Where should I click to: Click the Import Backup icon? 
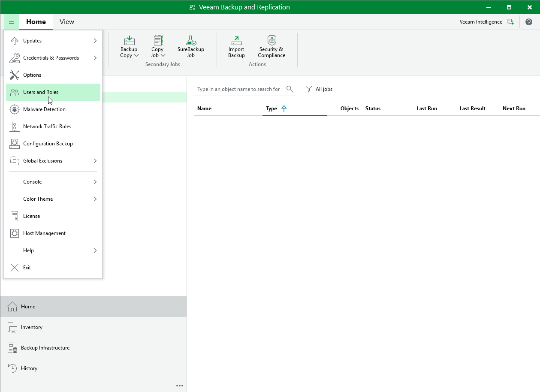[x=236, y=40]
